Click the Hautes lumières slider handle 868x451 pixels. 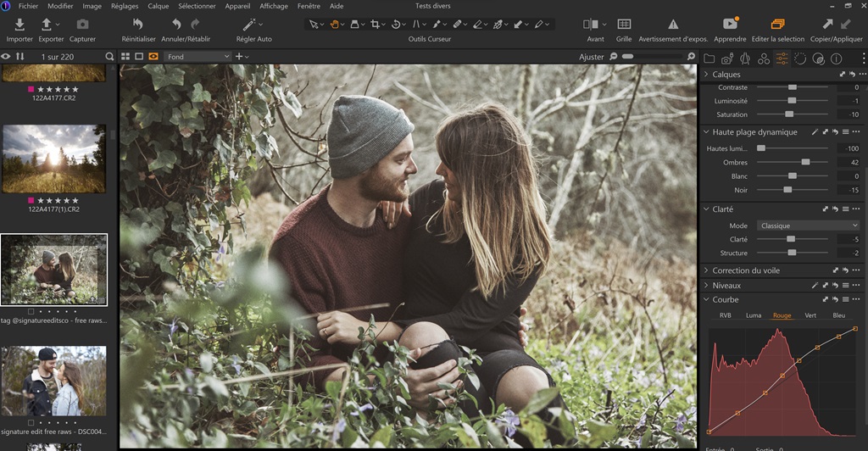[761, 148]
